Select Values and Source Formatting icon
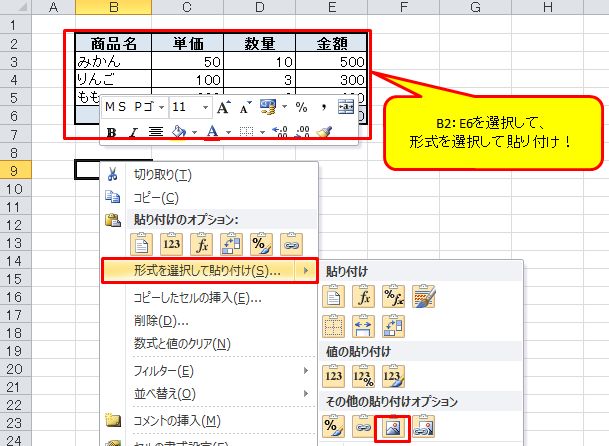The width and height of the screenshot is (609, 446). coord(393,376)
